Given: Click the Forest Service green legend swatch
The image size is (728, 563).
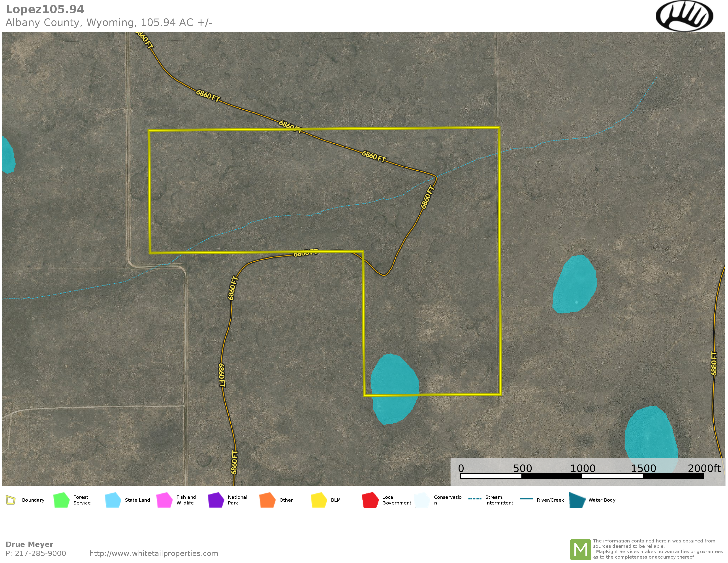Looking at the screenshot, I should click(x=61, y=500).
